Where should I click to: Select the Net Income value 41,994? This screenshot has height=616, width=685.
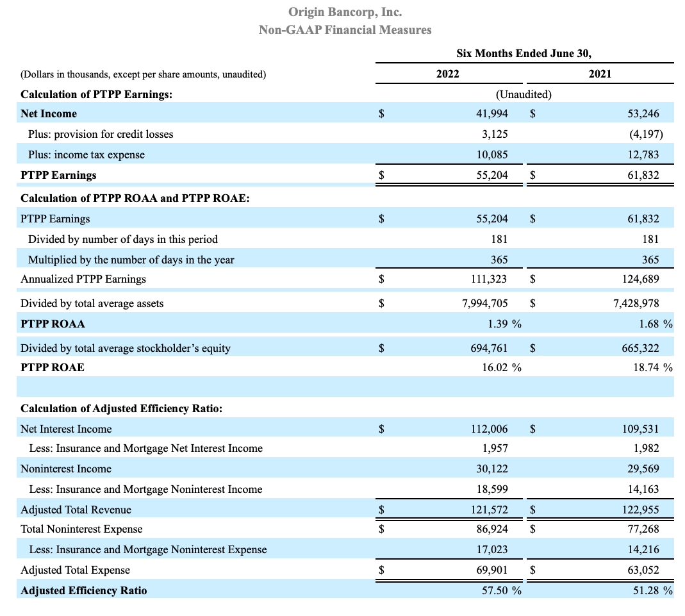pyautogui.click(x=492, y=113)
